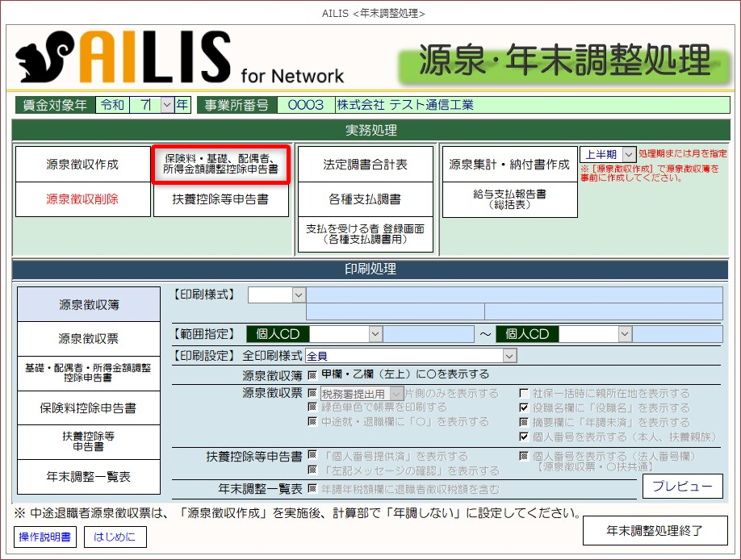Toggle 個人番号を表示する(本人、扶養親族) checkbox

[x=523, y=437]
